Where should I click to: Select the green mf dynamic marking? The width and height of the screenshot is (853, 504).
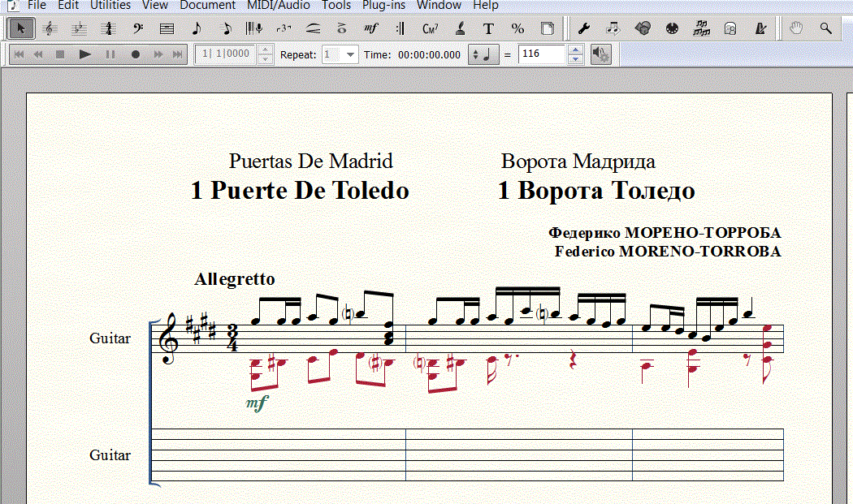pos(258,403)
